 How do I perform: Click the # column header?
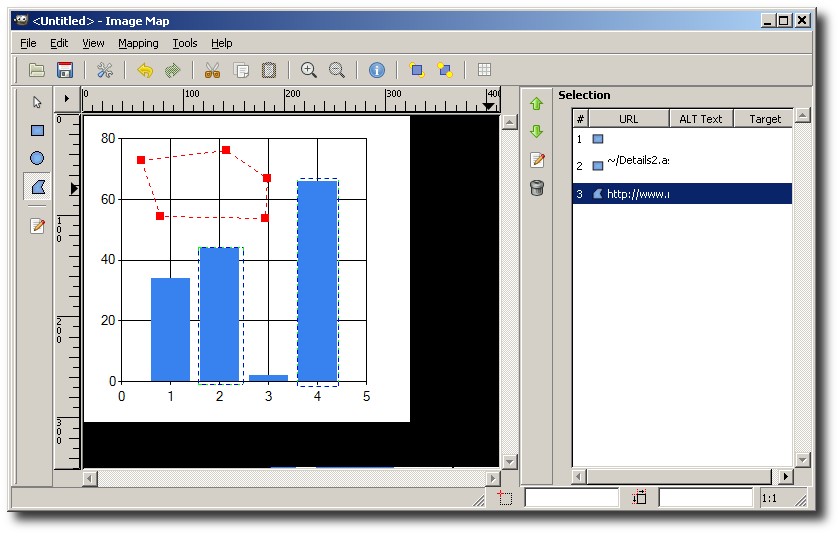click(x=580, y=119)
